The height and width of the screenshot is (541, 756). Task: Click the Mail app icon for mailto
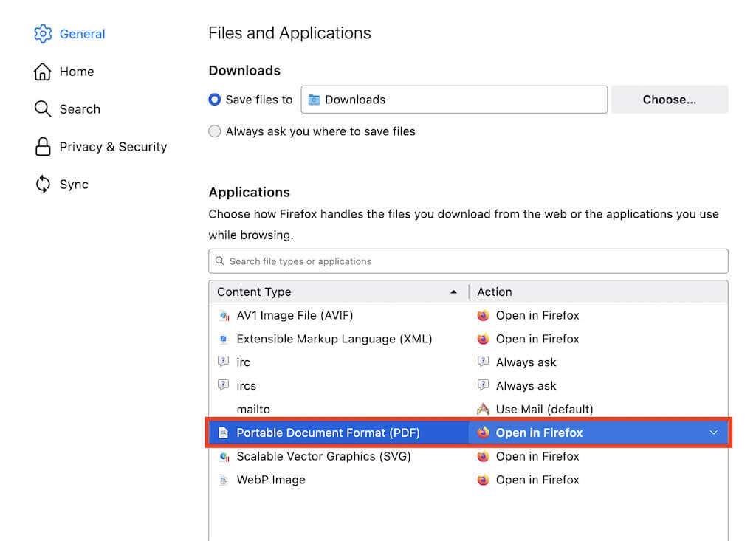point(484,410)
